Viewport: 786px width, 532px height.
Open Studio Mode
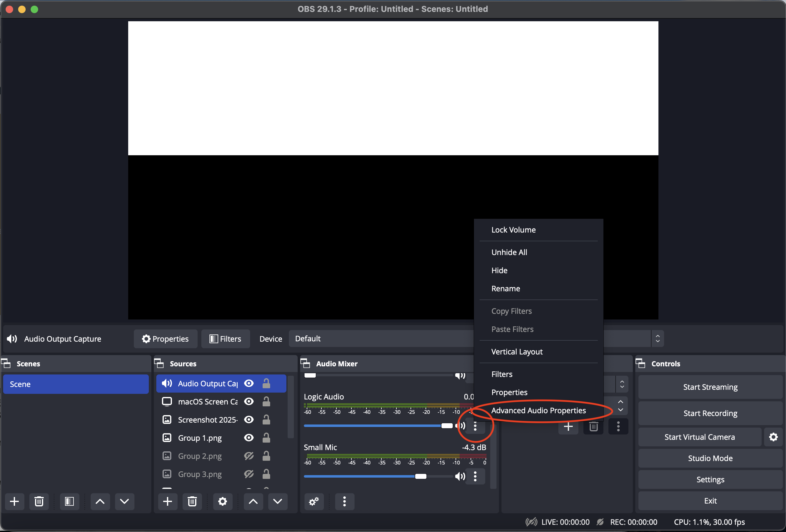pos(710,458)
